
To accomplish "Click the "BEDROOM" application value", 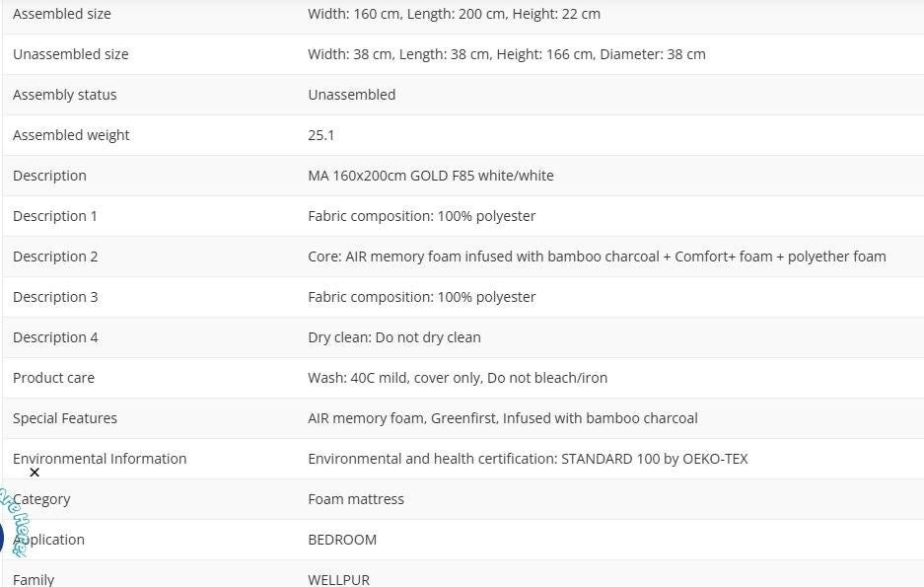I will [x=342, y=540].
